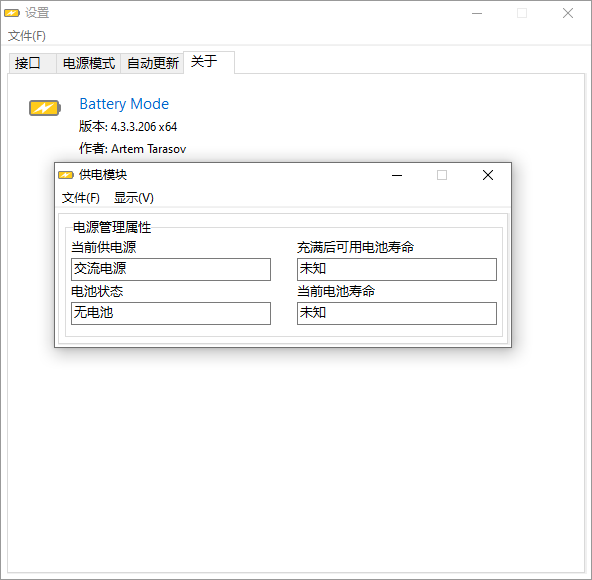
Task: Click the 当前供电源 field showing 交流电源
Action: (171, 269)
